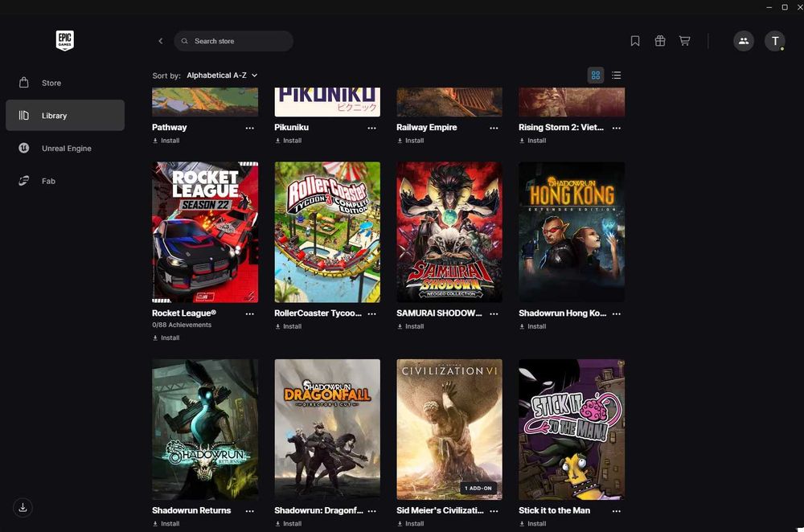Install Pathway
The height and width of the screenshot is (532, 804).
click(x=166, y=141)
